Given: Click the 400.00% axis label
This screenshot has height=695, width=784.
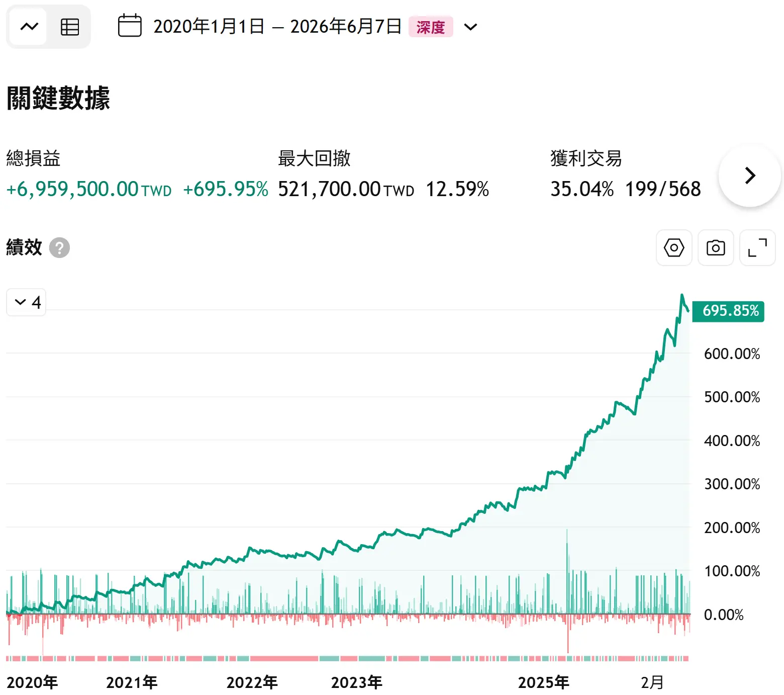Looking at the screenshot, I should click(x=732, y=441).
